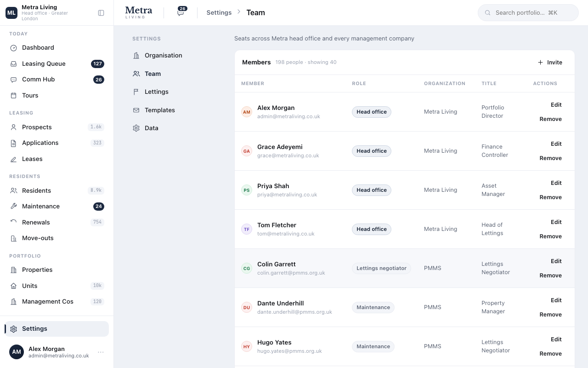588x368 pixels.
Task: Click the Leasing Queue inbox icon
Action: 13,64
